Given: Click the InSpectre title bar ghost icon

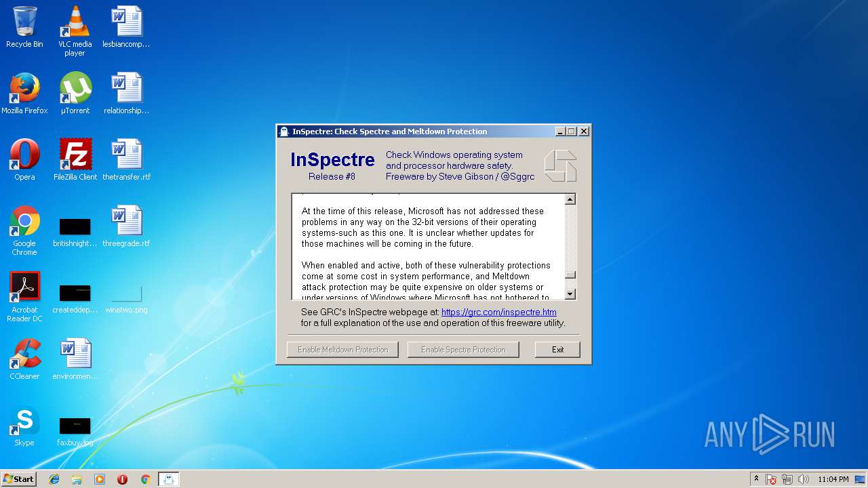Looking at the screenshot, I should pos(284,131).
